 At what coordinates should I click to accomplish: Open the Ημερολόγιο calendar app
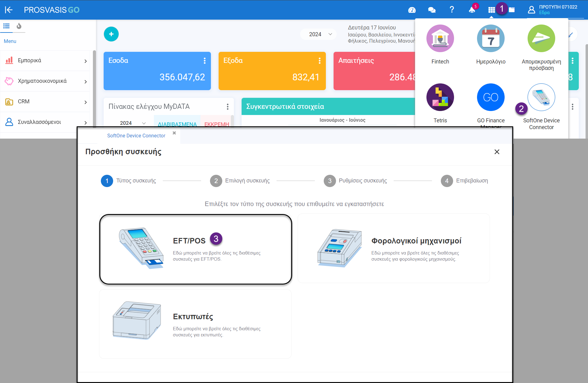pyautogui.click(x=490, y=38)
